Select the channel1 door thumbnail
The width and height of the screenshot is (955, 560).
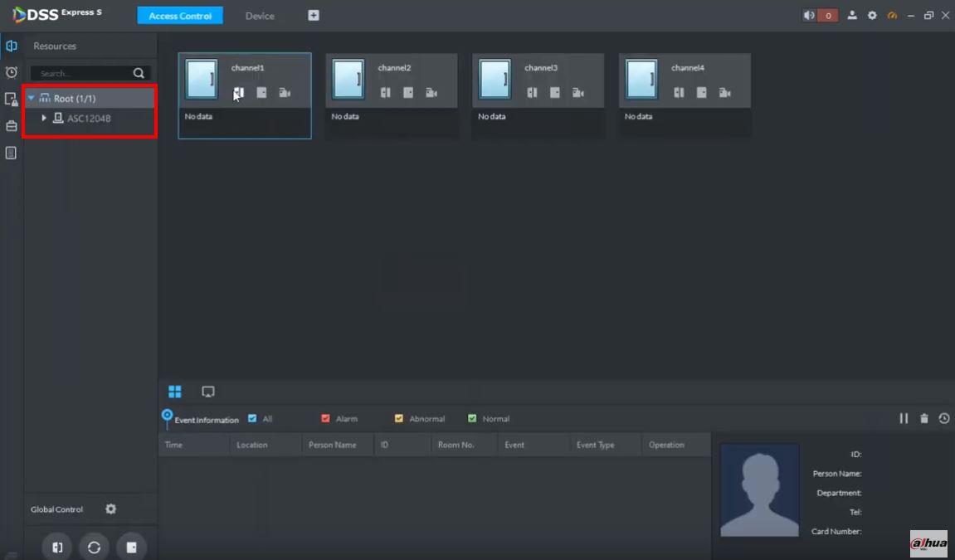click(202, 79)
